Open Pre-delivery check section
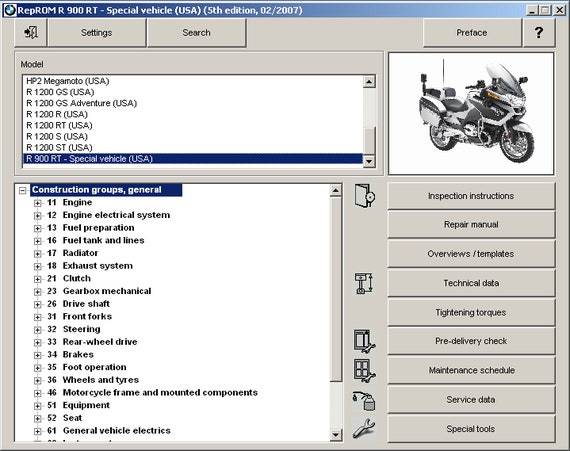The height and width of the screenshot is (451, 570). tap(471, 341)
